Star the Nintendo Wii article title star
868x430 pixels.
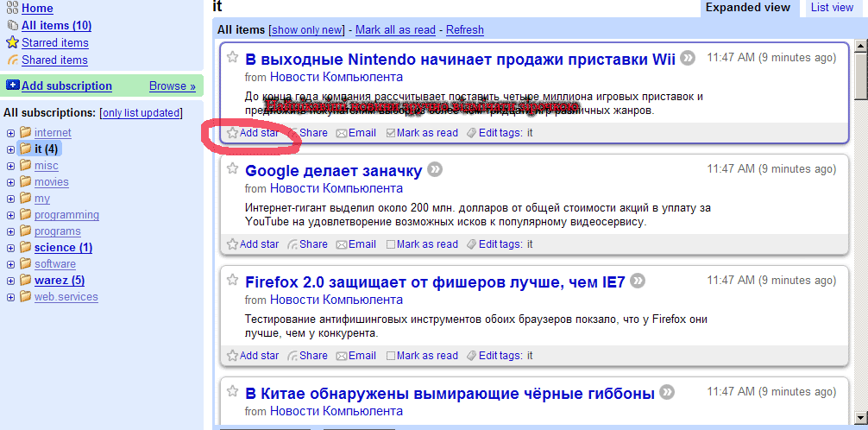pos(233,57)
